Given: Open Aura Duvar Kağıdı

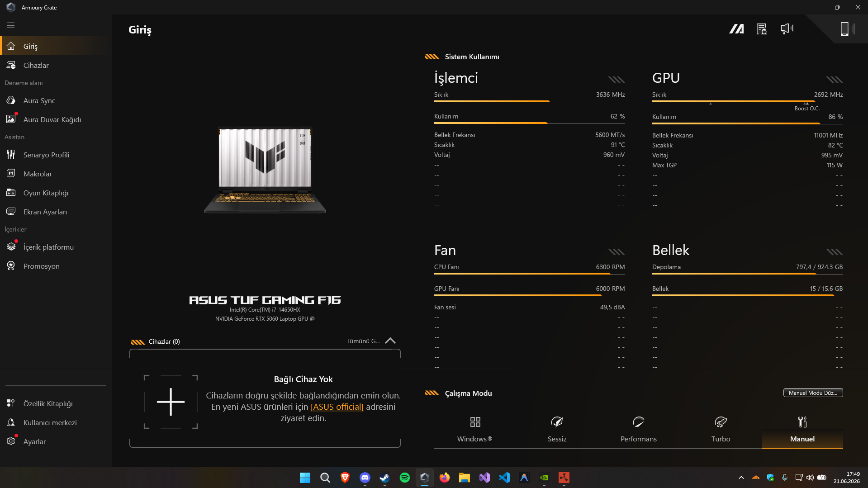Looking at the screenshot, I should [x=56, y=119].
